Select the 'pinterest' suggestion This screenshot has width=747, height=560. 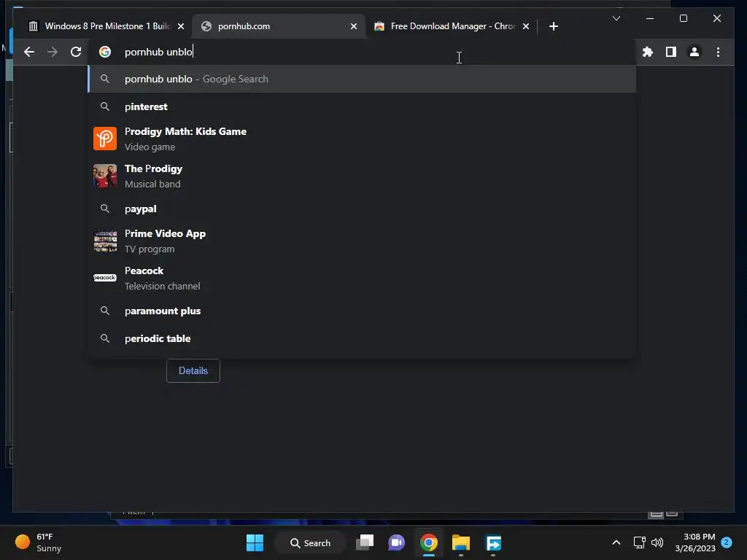click(362, 106)
